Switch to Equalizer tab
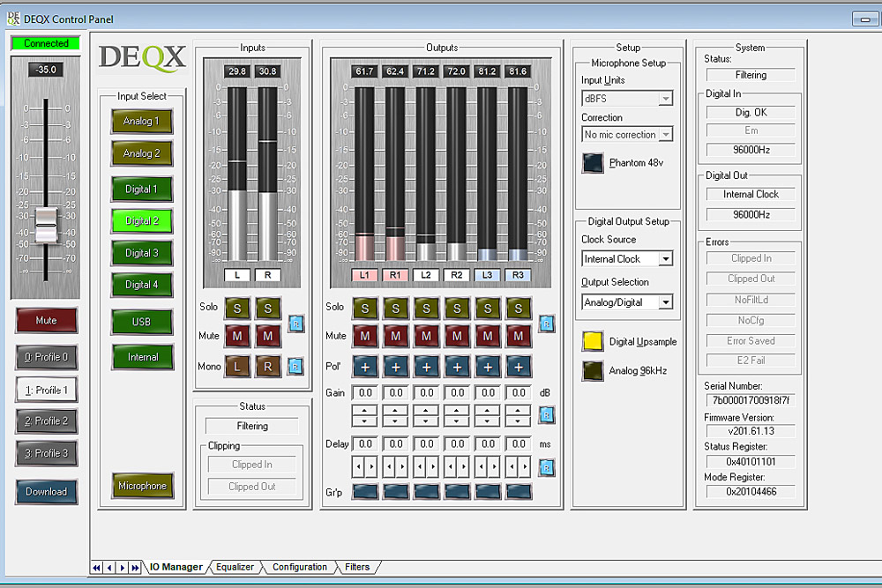 pos(235,567)
